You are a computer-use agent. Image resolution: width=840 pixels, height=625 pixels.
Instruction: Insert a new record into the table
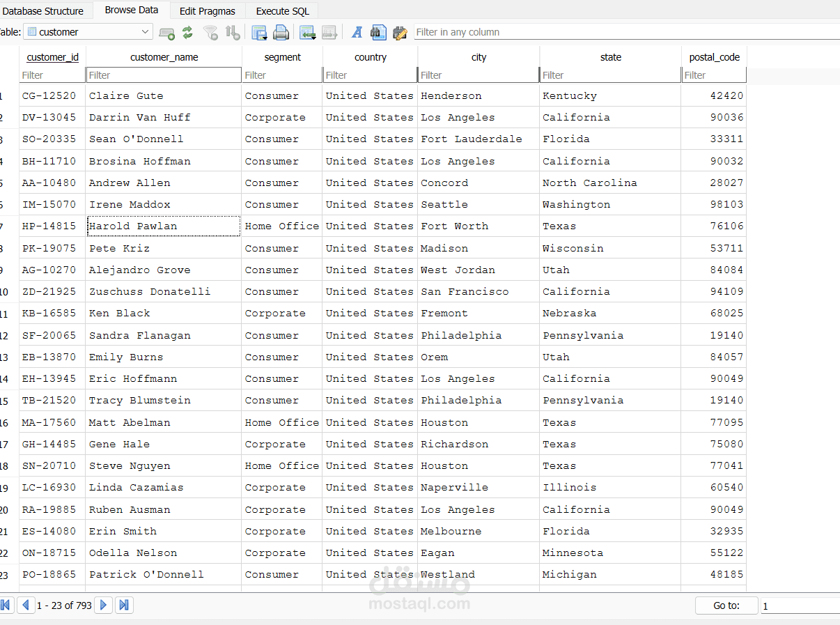point(166,33)
